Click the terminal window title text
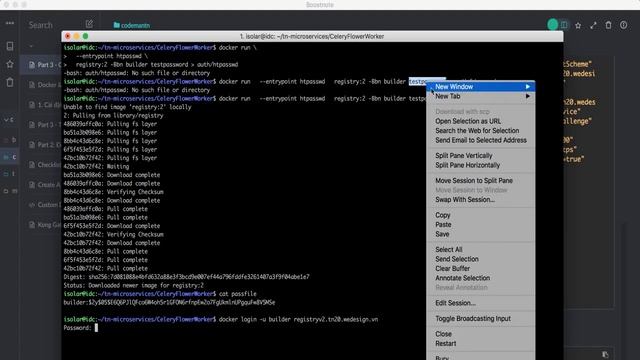 click(312, 36)
